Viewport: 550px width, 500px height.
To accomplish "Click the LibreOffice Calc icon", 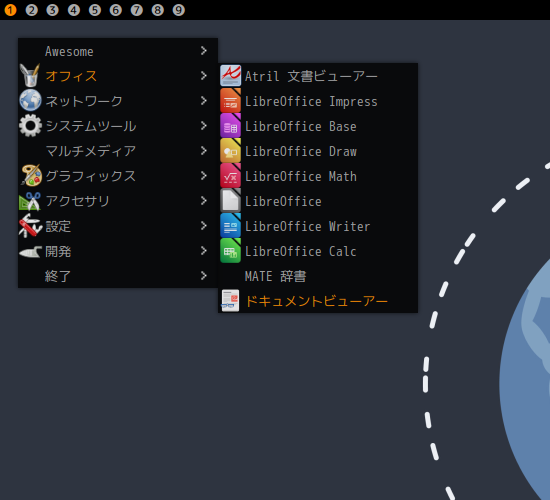I will (230, 251).
